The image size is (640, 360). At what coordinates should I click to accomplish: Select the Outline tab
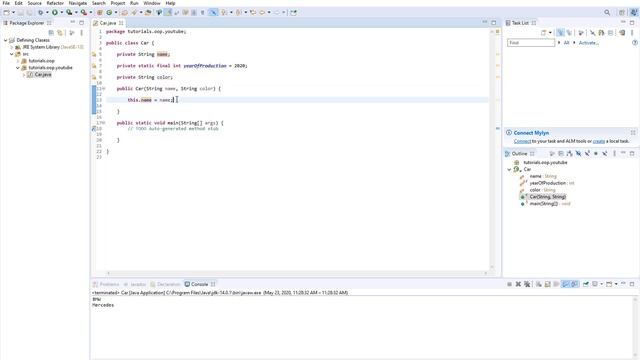pyautogui.click(x=520, y=153)
